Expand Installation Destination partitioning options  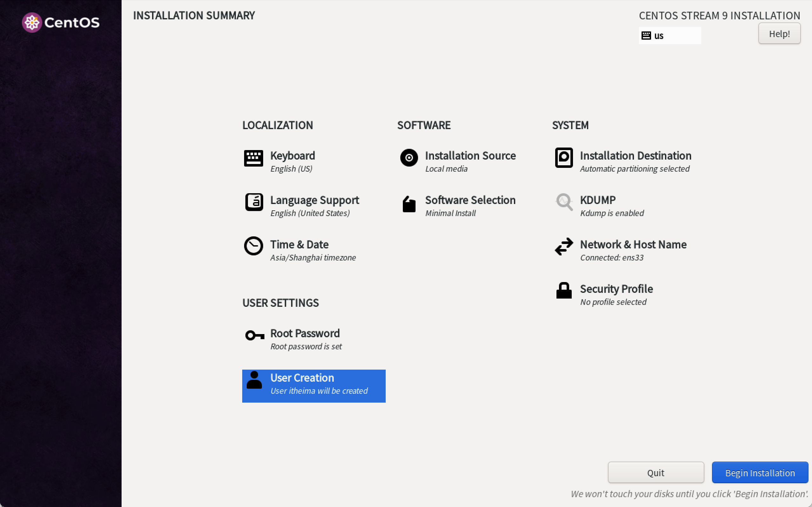pos(635,161)
